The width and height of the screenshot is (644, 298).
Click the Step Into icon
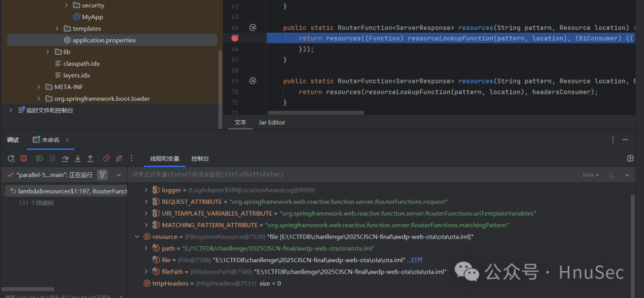78,159
